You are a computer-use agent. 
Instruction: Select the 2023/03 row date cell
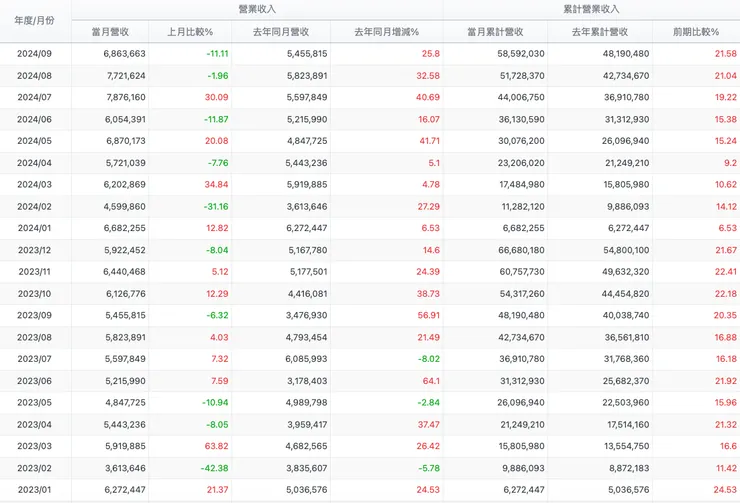tap(34, 446)
